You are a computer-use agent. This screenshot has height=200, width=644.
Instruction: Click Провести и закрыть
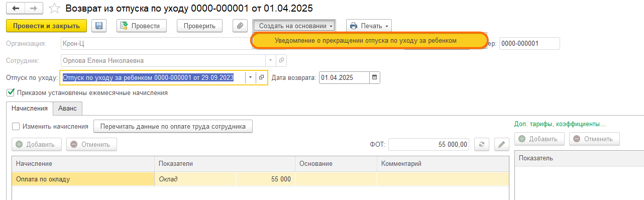tap(46, 26)
